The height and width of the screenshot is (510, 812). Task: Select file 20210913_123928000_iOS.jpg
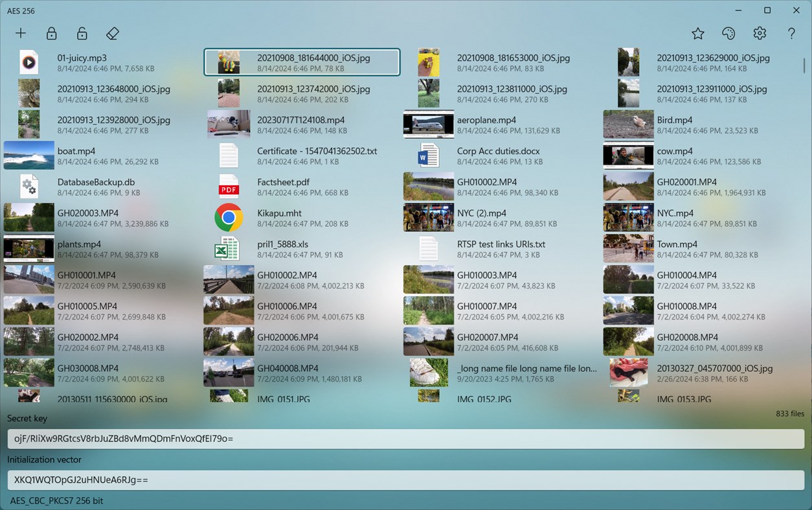(102, 124)
